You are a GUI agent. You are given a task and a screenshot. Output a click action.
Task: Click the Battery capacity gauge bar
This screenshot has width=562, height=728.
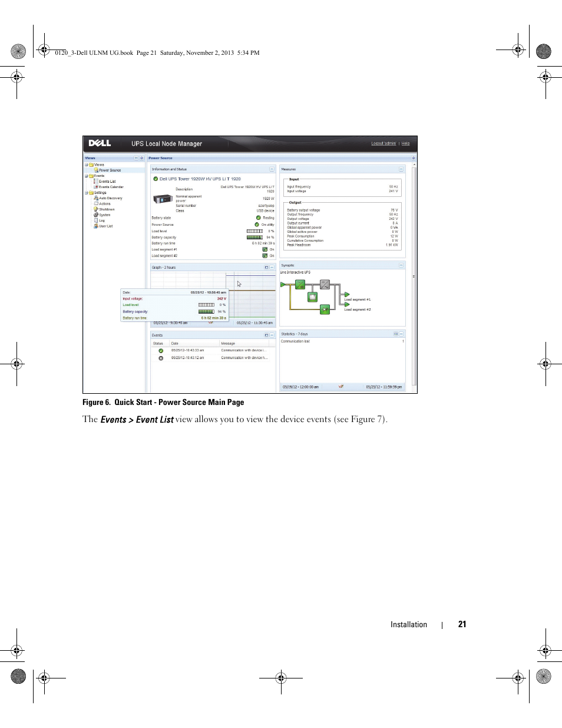254,238
